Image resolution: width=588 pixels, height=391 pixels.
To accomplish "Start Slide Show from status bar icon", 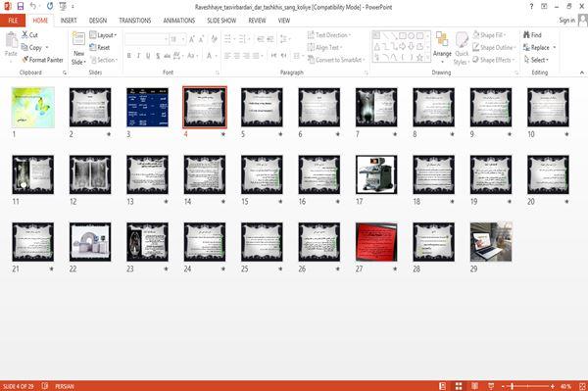I will click(x=491, y=386).
